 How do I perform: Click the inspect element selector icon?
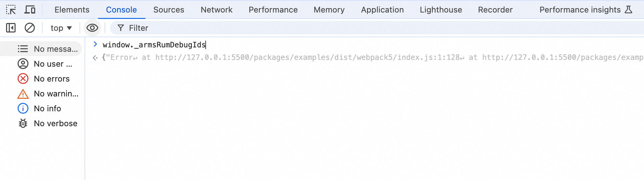tap(11, 10)
